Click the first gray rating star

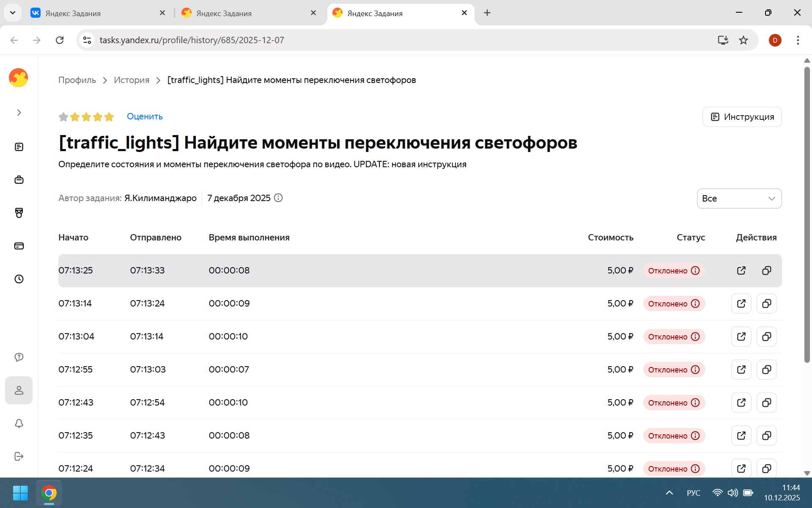pyautogui.click(x=63, y=117)
